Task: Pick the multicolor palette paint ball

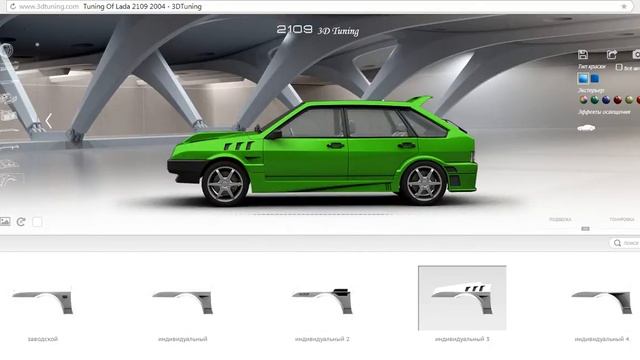Action: 583,100
